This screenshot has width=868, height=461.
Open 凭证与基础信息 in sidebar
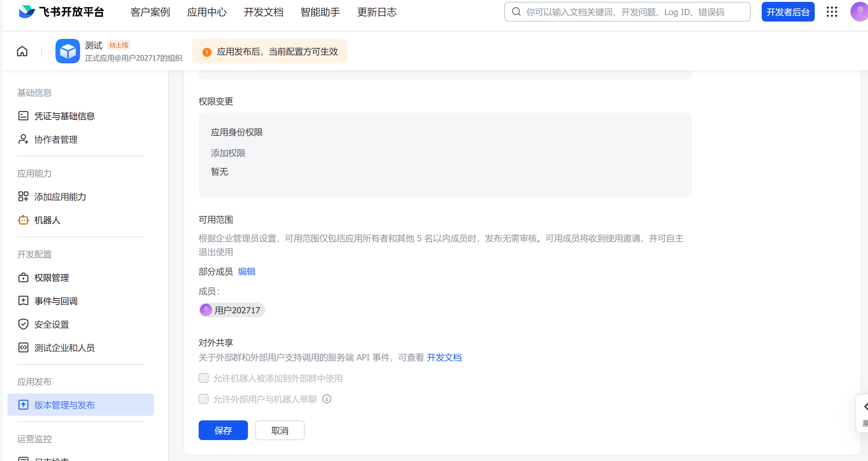[x=80, y=116]
